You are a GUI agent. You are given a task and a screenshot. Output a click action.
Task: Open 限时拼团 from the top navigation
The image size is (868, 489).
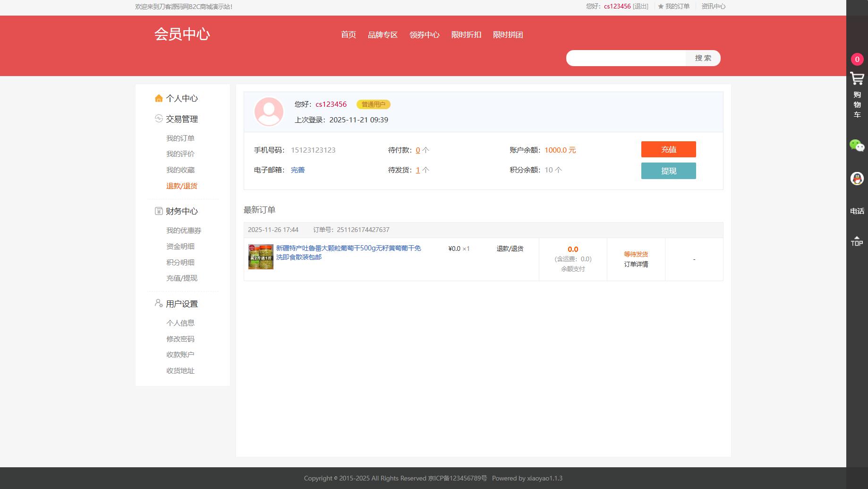coord(507,34)
